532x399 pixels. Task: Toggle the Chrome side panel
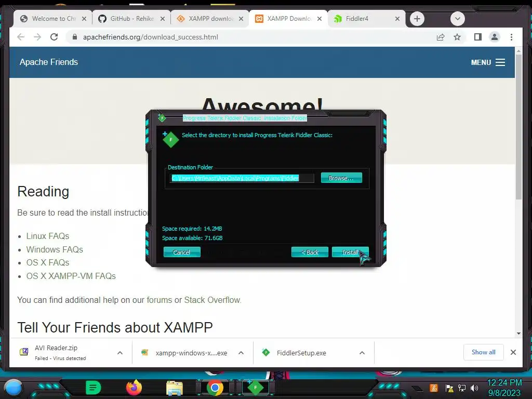pos(478,37)
